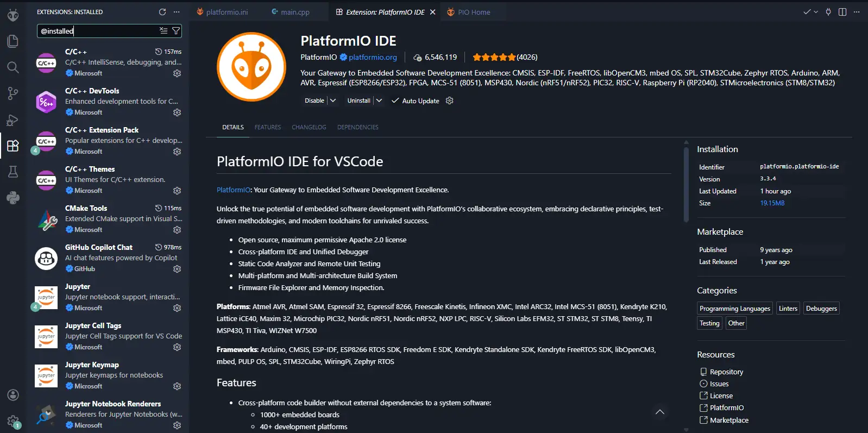Open Source Control view in activity bar
The width and height of the screenshot is (868, 433).
click(x=13, y=93)
